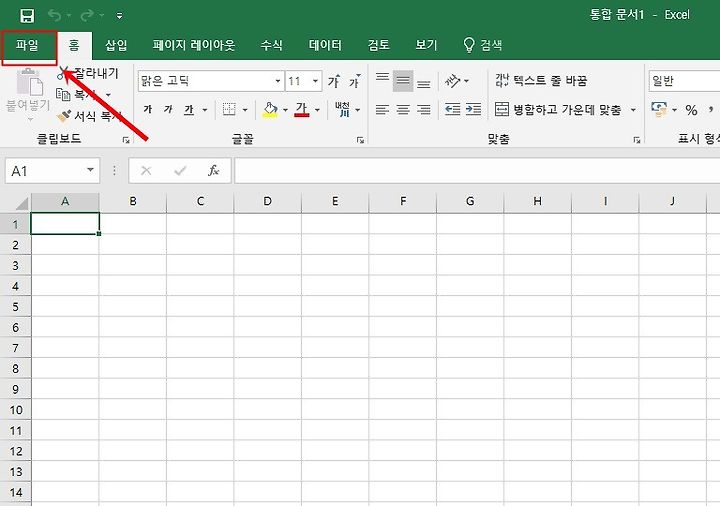The image size is (720, 506).
Task: Open the 글꼴 group dialog launcher
Action: [x=360, y=140]
